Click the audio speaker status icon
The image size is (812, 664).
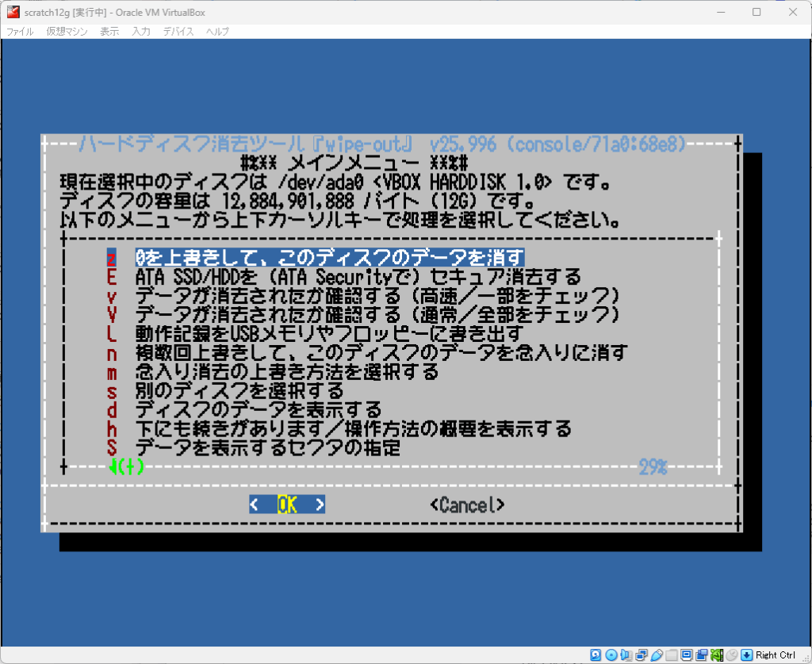coord(626,654)
